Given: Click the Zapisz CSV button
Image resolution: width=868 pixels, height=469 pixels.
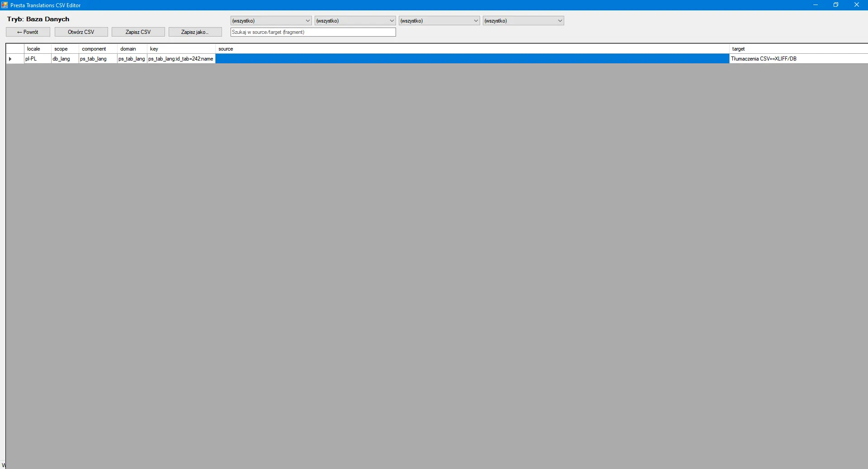Looking at the screenshot, I should point(138,32).
